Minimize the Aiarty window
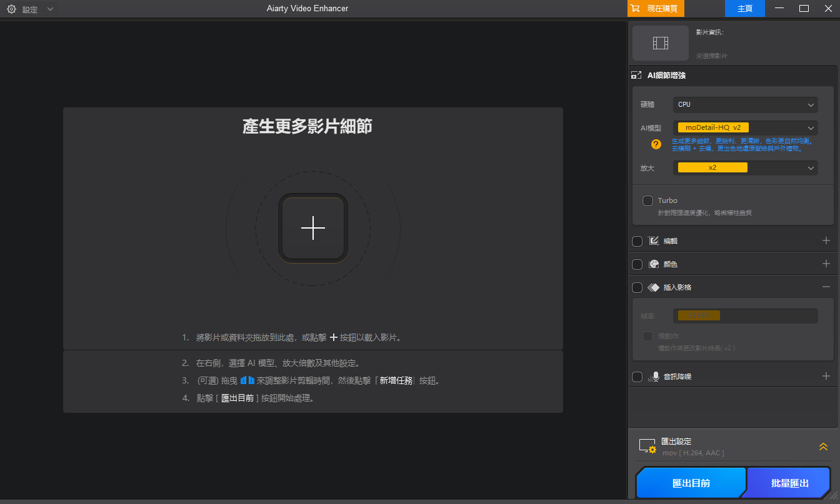The image size is (840, 504). point(779,9)
